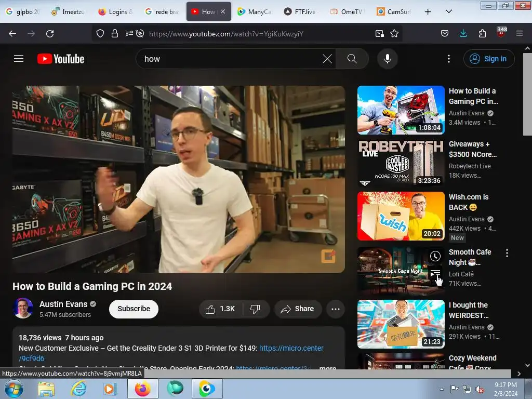
Task: Dislike the video with thumbs down
Action: pyautogui.click(x=255, y=309)
